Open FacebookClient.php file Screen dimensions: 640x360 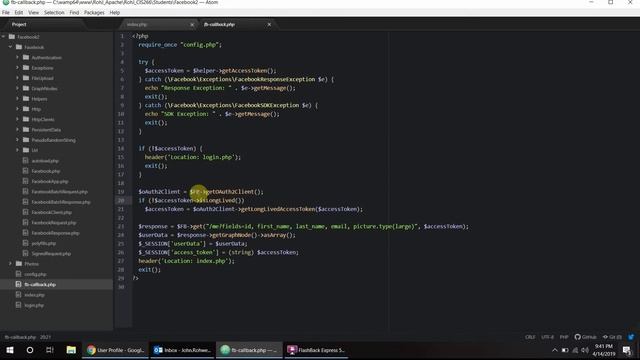tap(51, 212)
